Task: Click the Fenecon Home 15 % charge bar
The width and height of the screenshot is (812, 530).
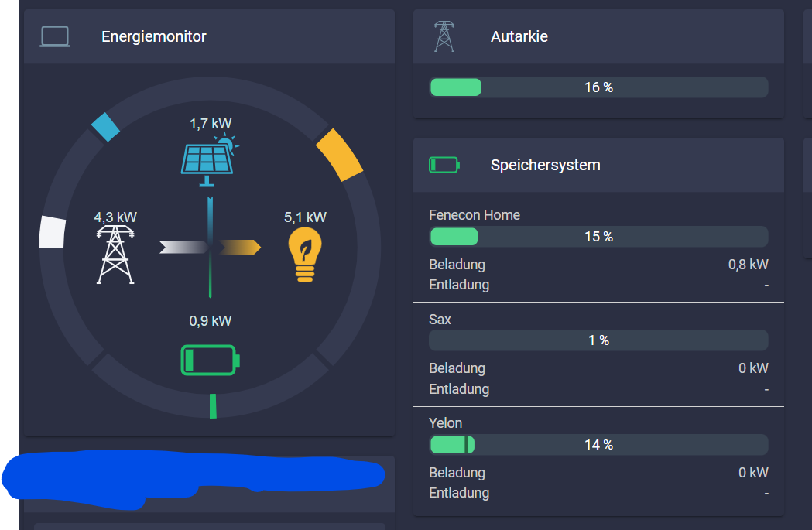Action: (598, 237)
